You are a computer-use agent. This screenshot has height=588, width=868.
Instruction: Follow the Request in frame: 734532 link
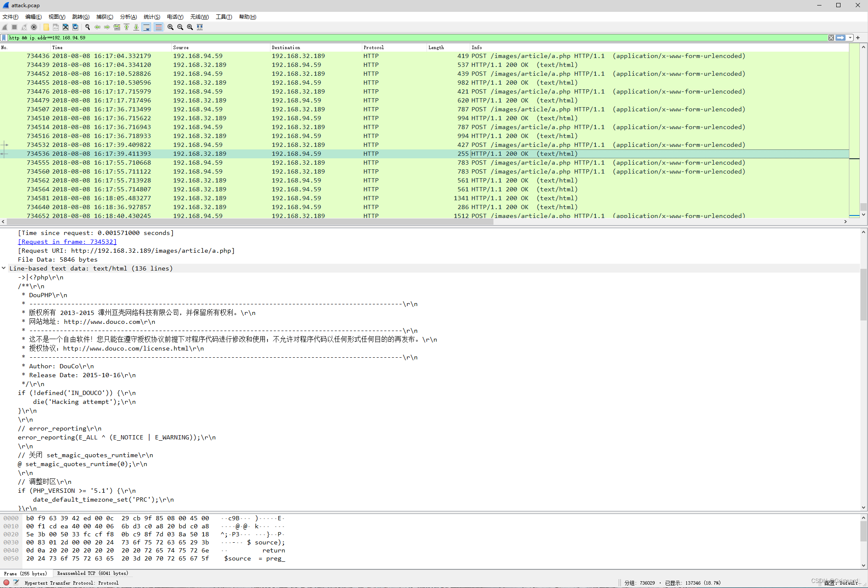click(x=67, y=242)
